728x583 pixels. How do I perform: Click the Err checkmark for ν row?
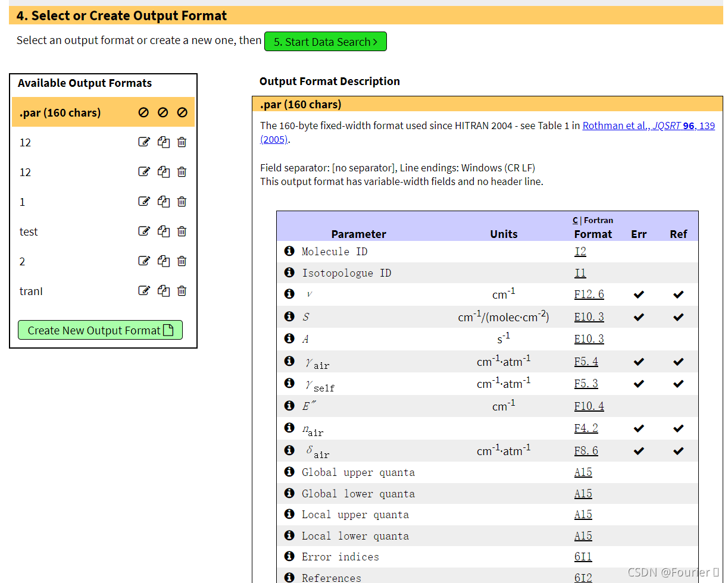coord(639,294)
